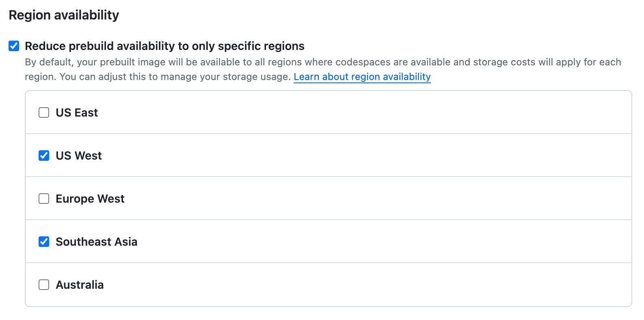
Task: Click the Australia label text
Action: (80, 285)
